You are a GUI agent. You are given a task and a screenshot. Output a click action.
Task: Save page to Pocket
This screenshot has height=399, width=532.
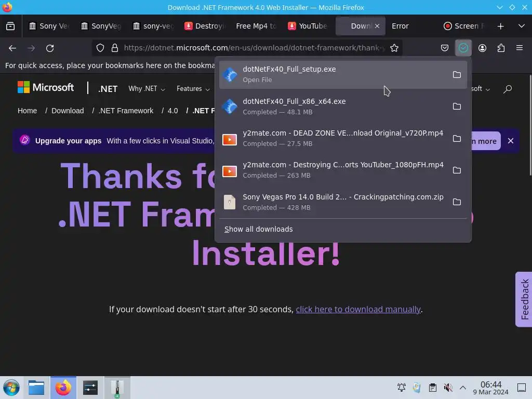coord(445,48)
